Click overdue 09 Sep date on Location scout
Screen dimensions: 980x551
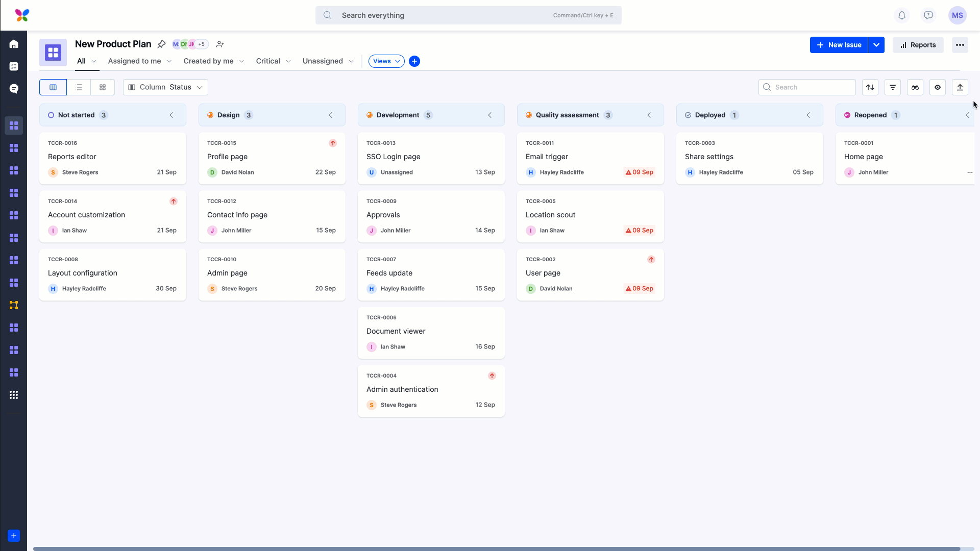[640, 231]
